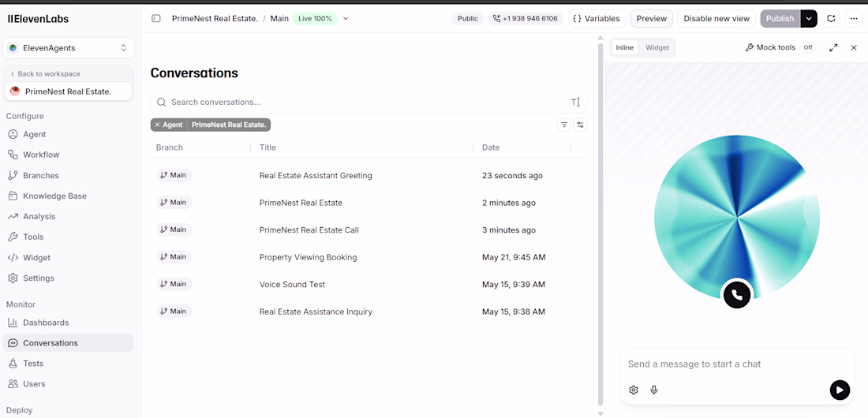
Task: Click the Variables button
Action: point(597,18)
